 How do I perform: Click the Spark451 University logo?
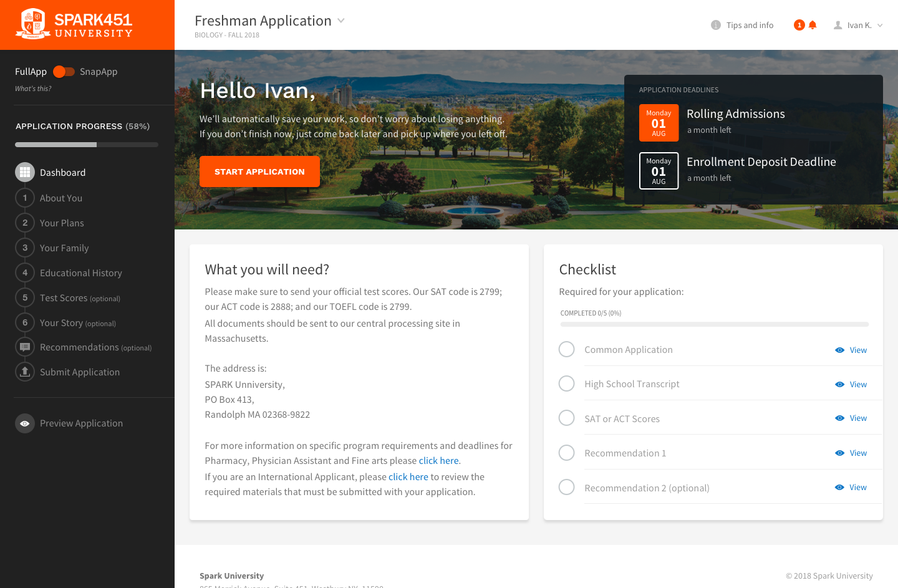[x=74, y=24]
